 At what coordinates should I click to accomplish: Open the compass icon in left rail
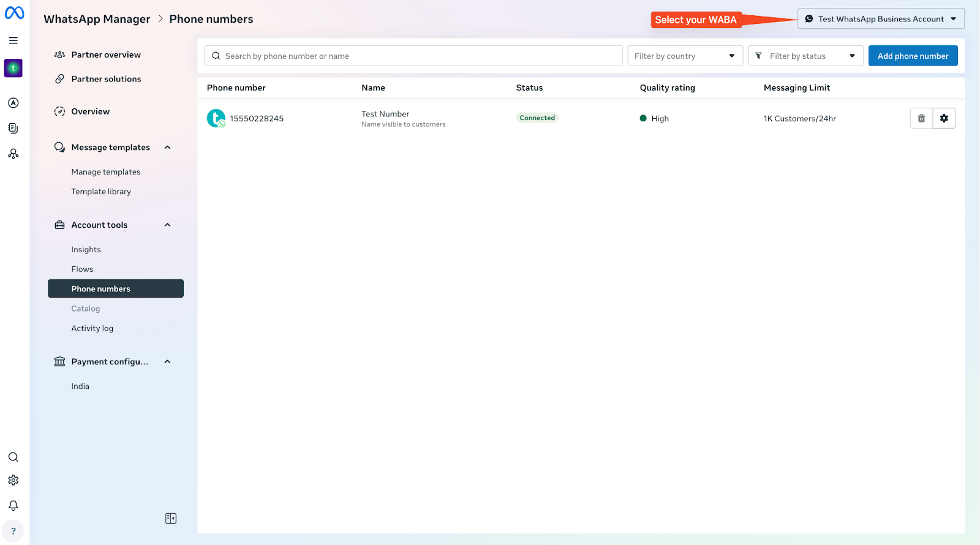(13, 103)
